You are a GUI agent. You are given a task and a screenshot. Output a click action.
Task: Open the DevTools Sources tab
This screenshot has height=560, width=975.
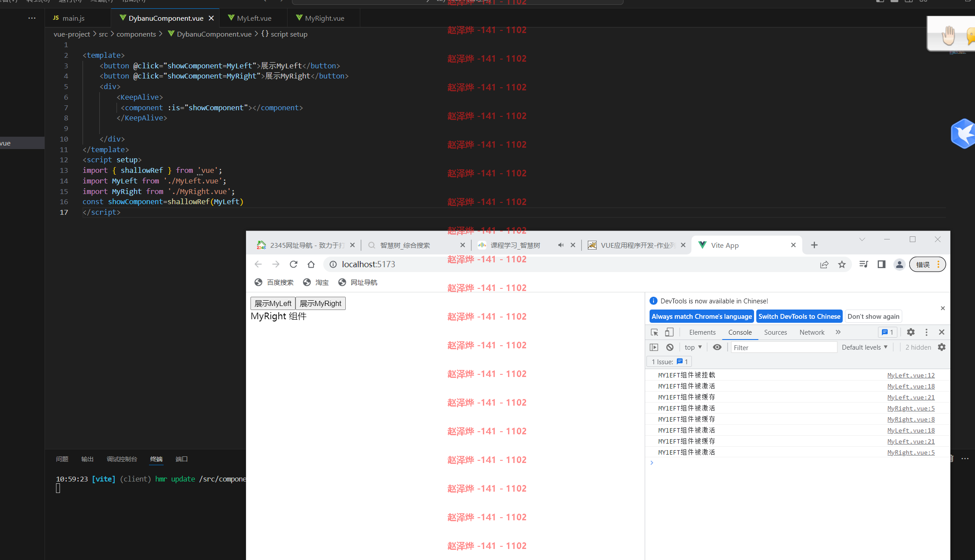[x=775, y=332]
